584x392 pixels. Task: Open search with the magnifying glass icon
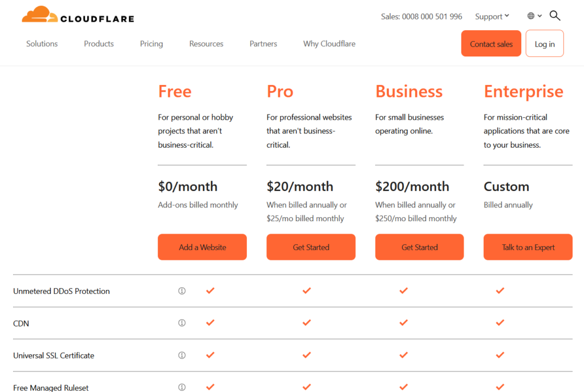[555, 16]
